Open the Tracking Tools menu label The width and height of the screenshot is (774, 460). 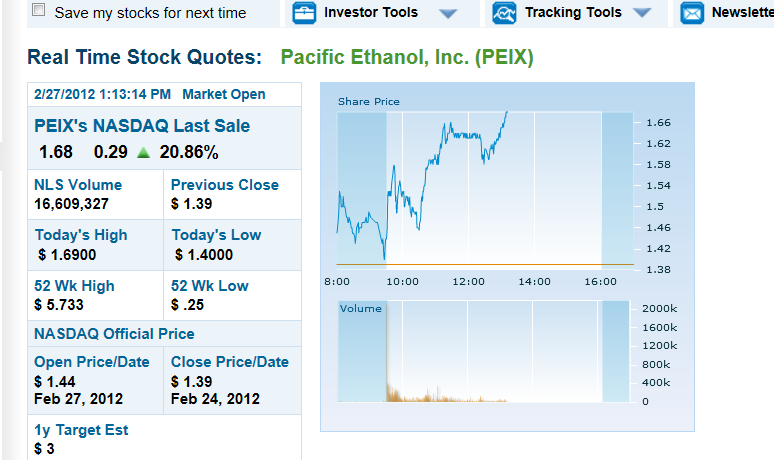click(573, 13)
